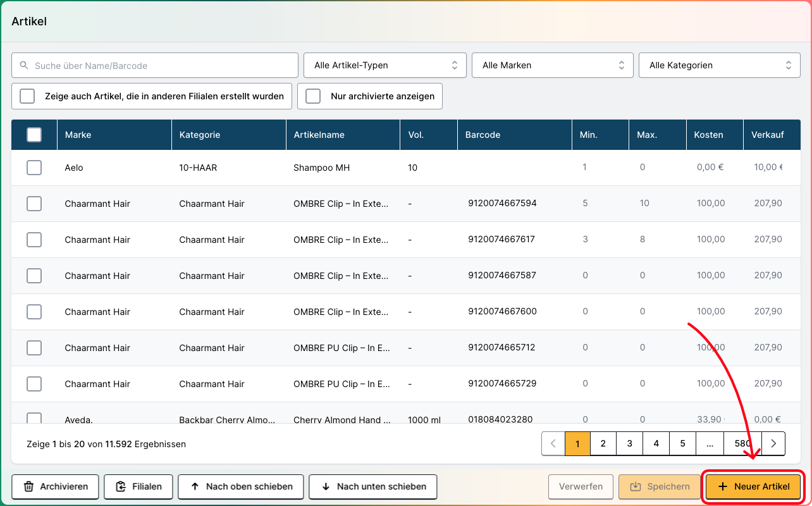
Task: Click the 0,00 € Kosten cell for Aelo
Action: click(x=711, y=168)
